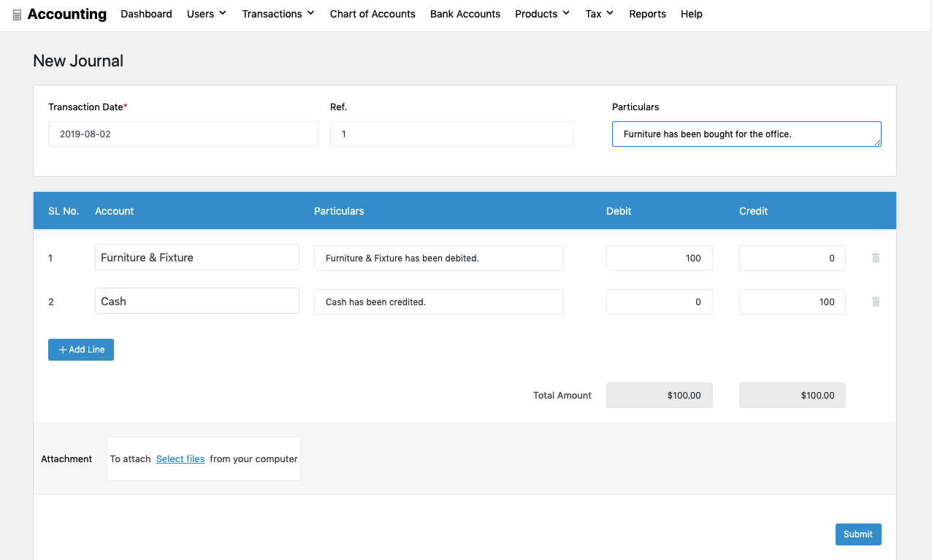This screenshot has height=560, width=932.
Task: Delete the Furniture & Fixture journal line
Action: point(875,257)
